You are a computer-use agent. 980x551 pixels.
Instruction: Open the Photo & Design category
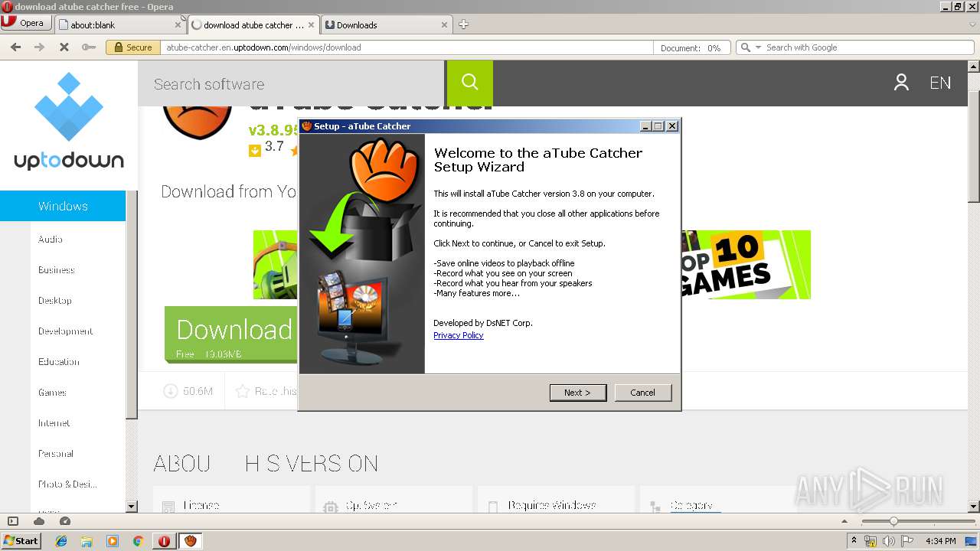pos(68,484)
